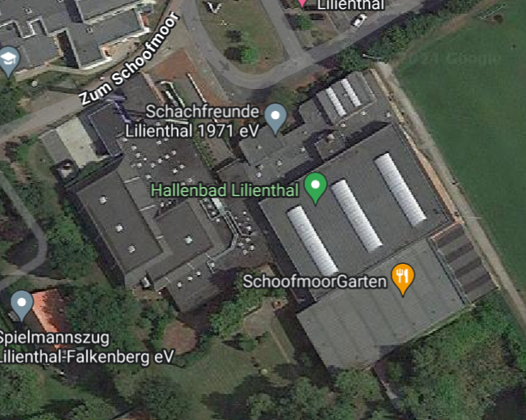Select the middle skylight on the hall roof

356,216
